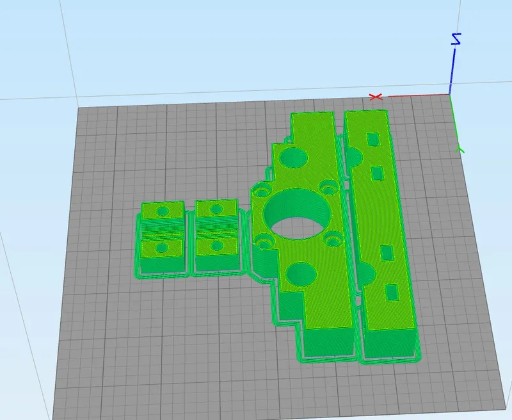Click the red X-axis line along the bed edge
Image resolution: width=512 pixels, height=420 pixels.
416,95
